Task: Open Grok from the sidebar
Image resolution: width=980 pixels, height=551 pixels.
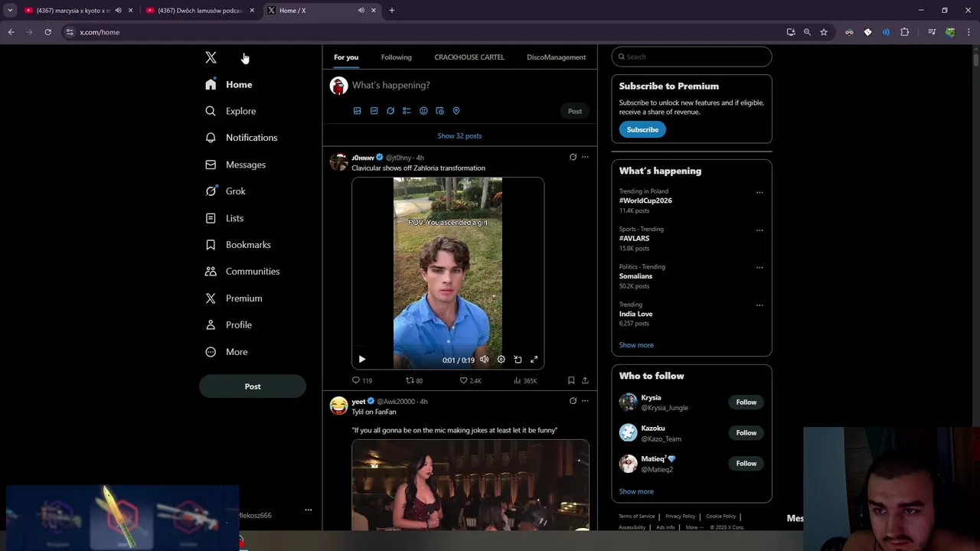Action: click(225, 191)
